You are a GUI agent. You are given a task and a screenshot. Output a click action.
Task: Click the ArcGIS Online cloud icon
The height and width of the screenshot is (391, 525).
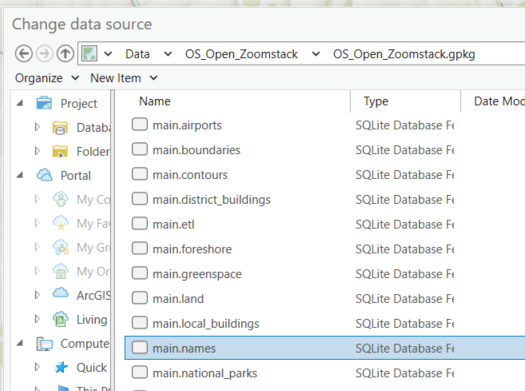click(61, 293)
